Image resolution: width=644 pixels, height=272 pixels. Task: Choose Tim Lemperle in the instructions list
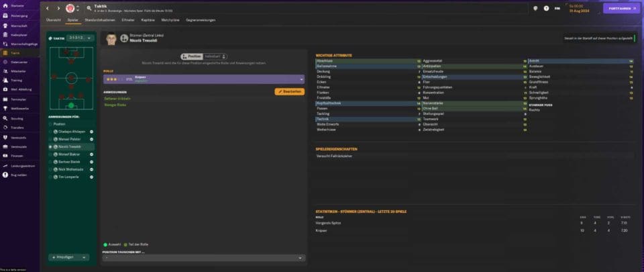pyautogui.click(x=51, y=177)
